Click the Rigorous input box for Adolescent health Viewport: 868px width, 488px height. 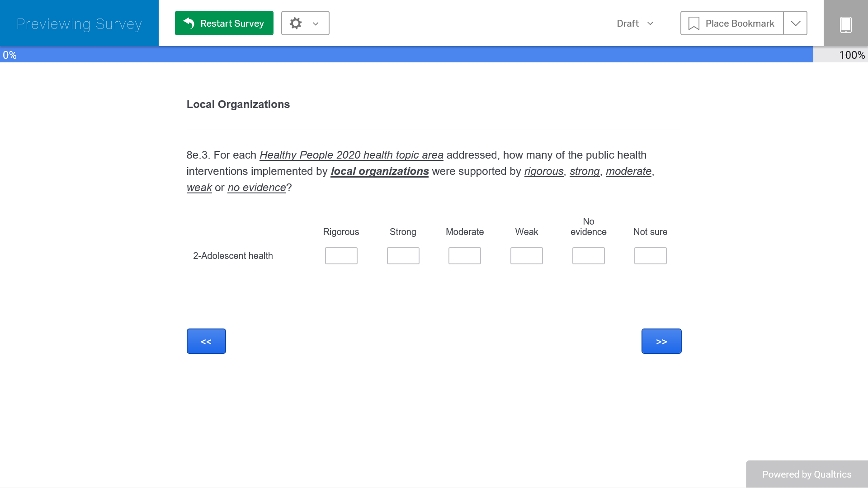click(341, 256)
